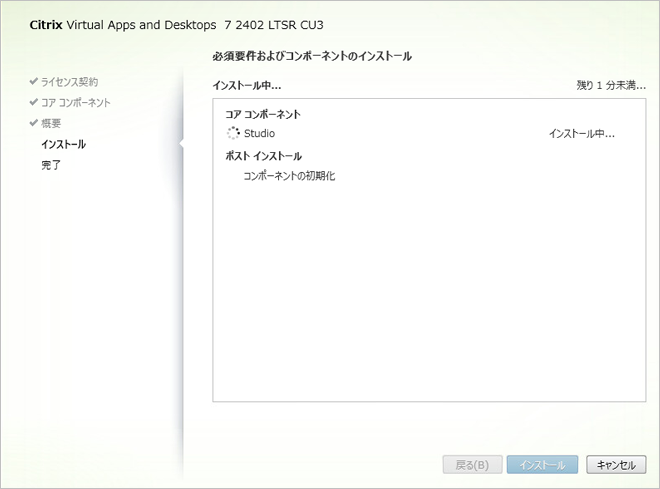This screenshot has height=489, width=660.
Task: Click the 必須要件およびコンポーネントのインストール page title
Action: 312,56
